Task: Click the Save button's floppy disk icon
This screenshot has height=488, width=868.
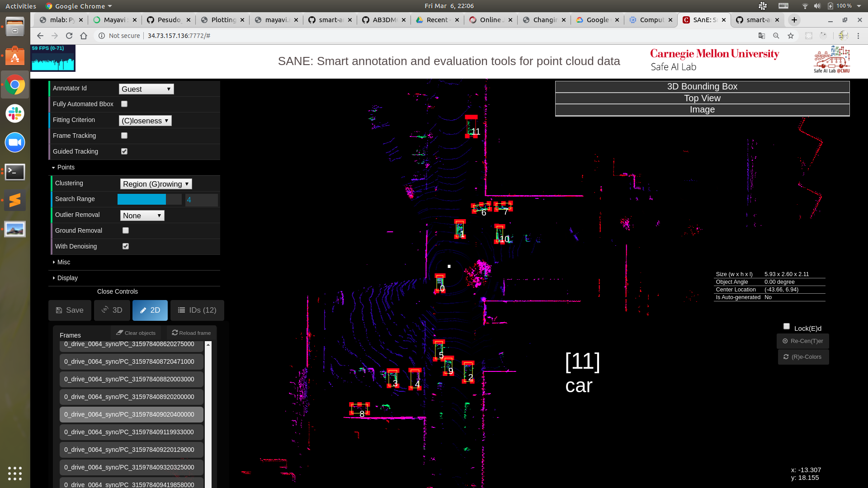Action: 59,310
